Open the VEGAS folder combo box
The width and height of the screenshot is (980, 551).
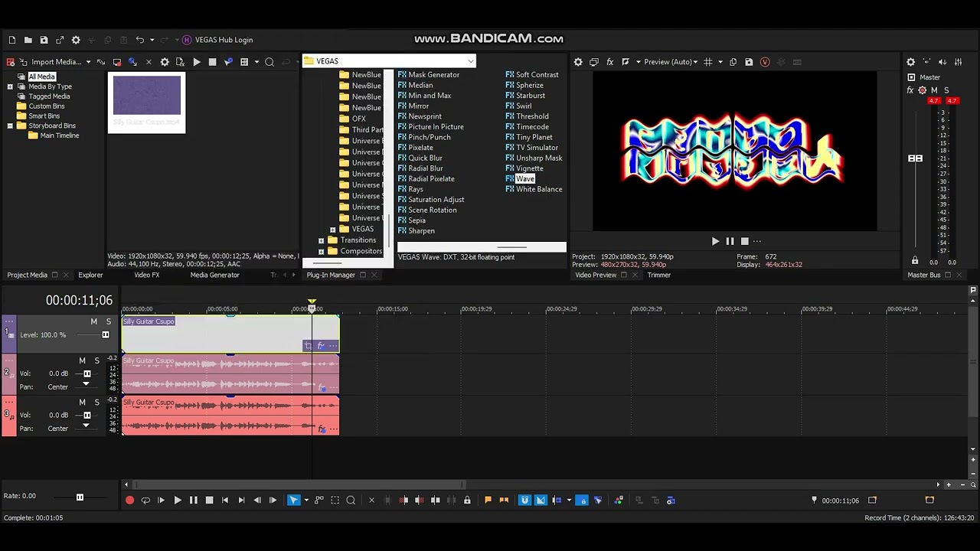389,61
